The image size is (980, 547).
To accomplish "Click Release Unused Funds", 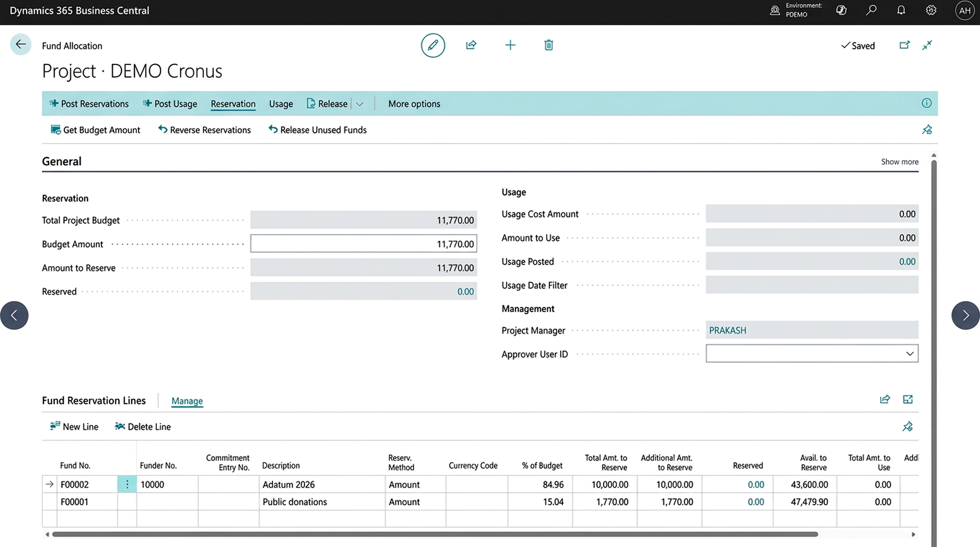I will pyautogui.click(x=318, y=130).
